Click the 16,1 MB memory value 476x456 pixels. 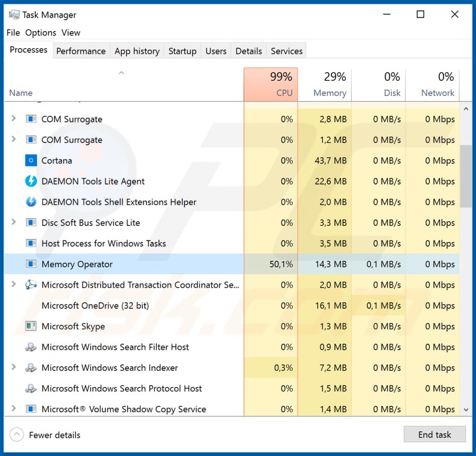click(331, 305)
